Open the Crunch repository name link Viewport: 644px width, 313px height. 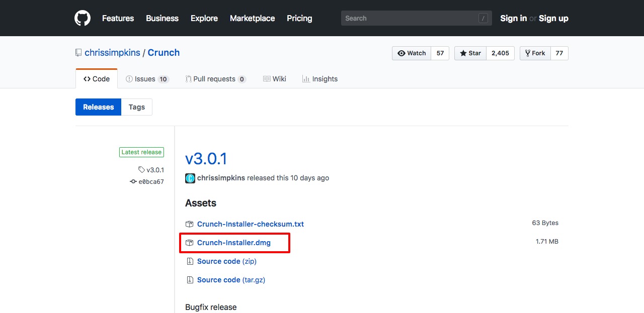164,53
